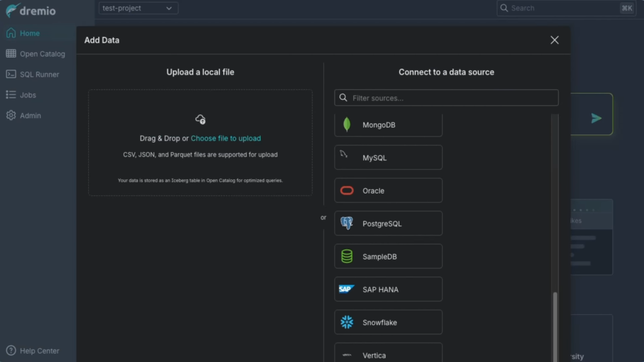The height and width of the screenshot is (362, 644).
Task: Select the MySQL dolphin icon
Action: tap(344, 155)
